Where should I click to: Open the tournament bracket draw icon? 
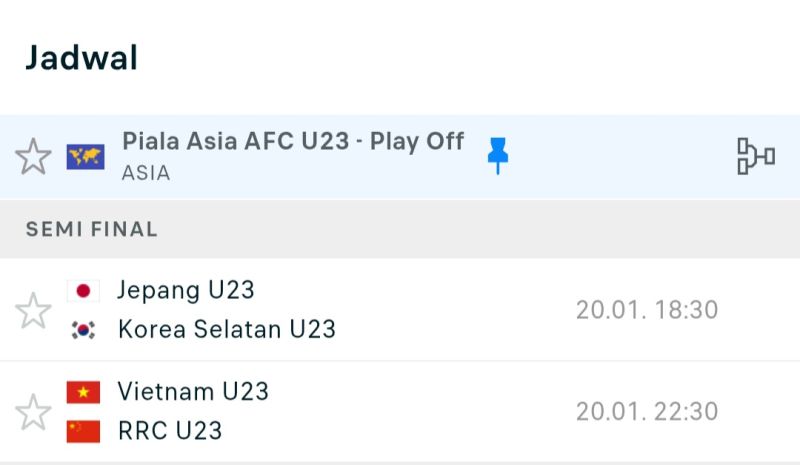755,156
